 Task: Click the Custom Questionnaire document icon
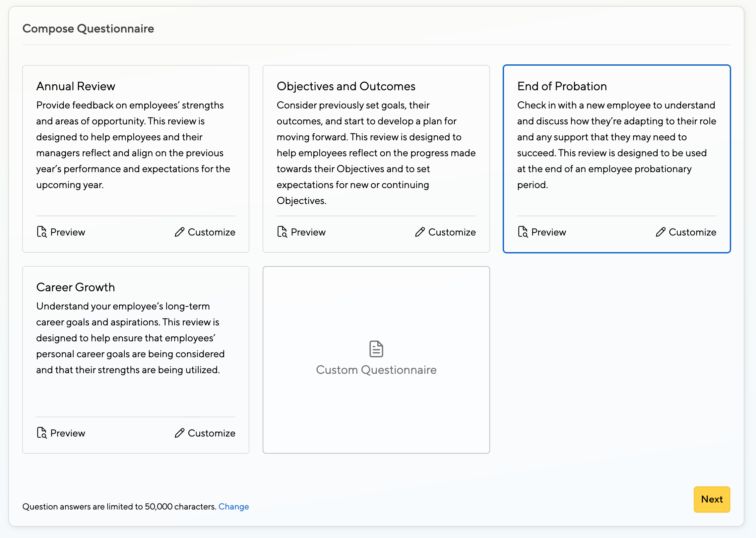376,349
